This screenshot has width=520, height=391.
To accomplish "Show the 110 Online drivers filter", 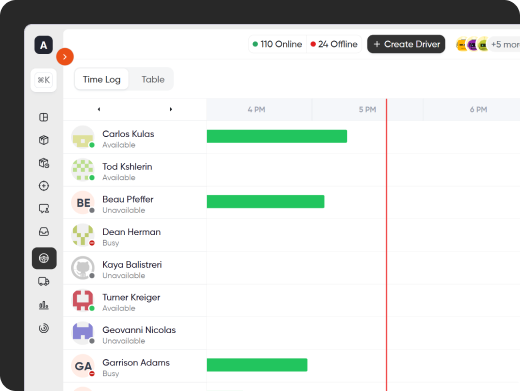I will [x=277, y=44].
